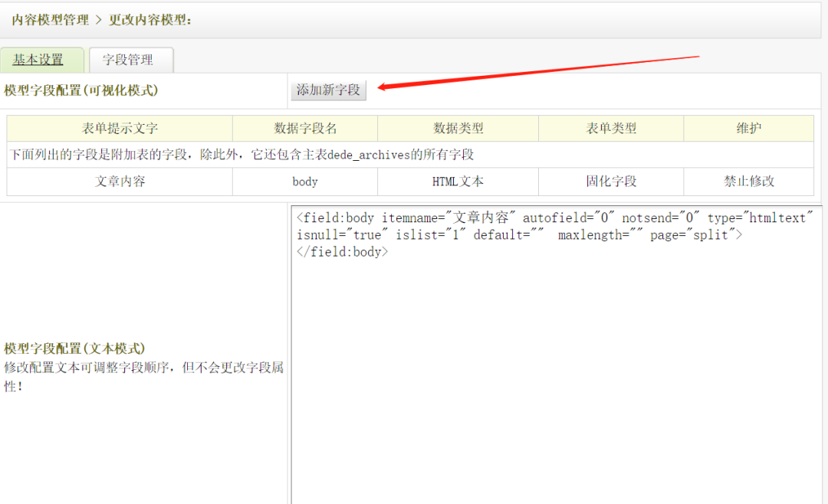Click the 模型字段配置(可视化模式) label
The height and width of the screenshot is (504, 828).
[x=81, y=90]
